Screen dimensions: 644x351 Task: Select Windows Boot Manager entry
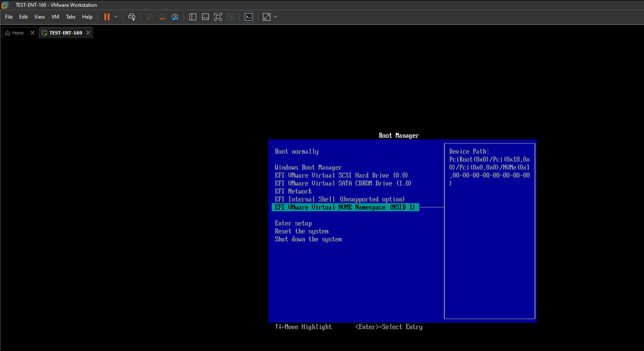[x=308, y=167]
